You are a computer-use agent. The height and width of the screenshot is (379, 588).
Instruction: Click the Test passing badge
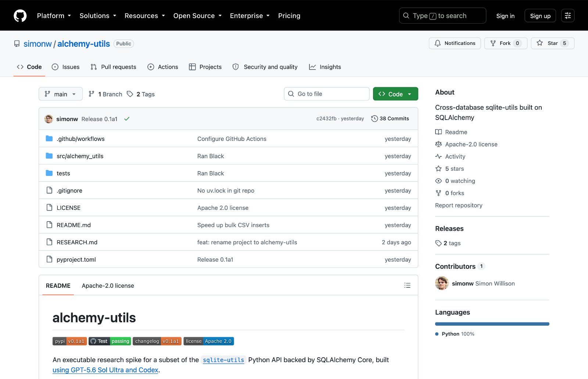[x=110, y=341]
